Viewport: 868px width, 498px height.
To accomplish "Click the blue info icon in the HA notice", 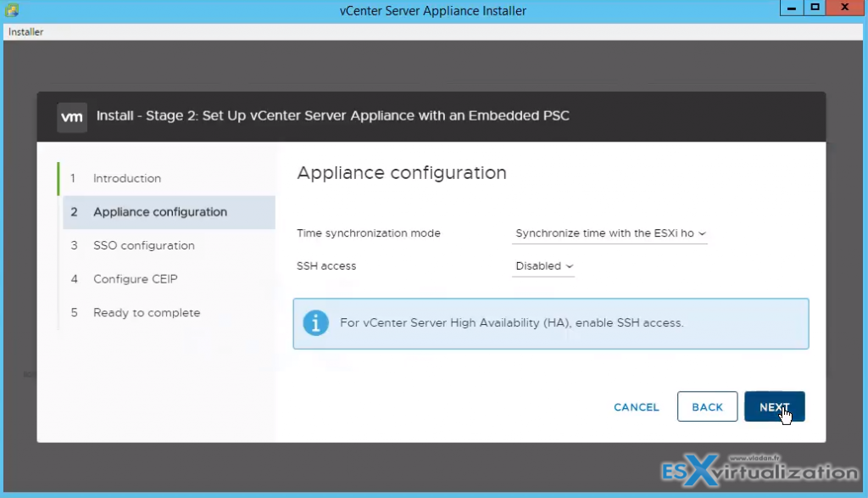I will [x=315, y=323].
